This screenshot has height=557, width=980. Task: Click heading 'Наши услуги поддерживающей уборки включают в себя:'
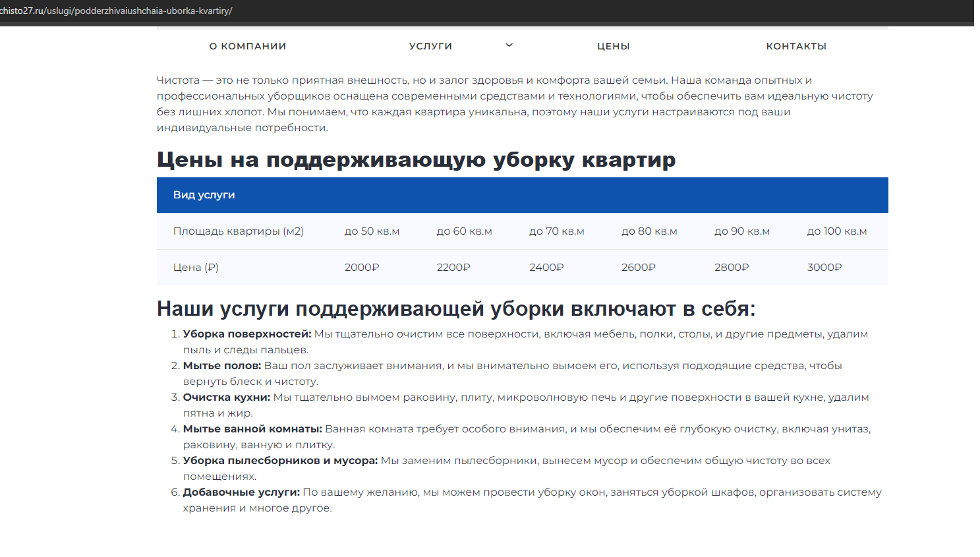[456, 308]
